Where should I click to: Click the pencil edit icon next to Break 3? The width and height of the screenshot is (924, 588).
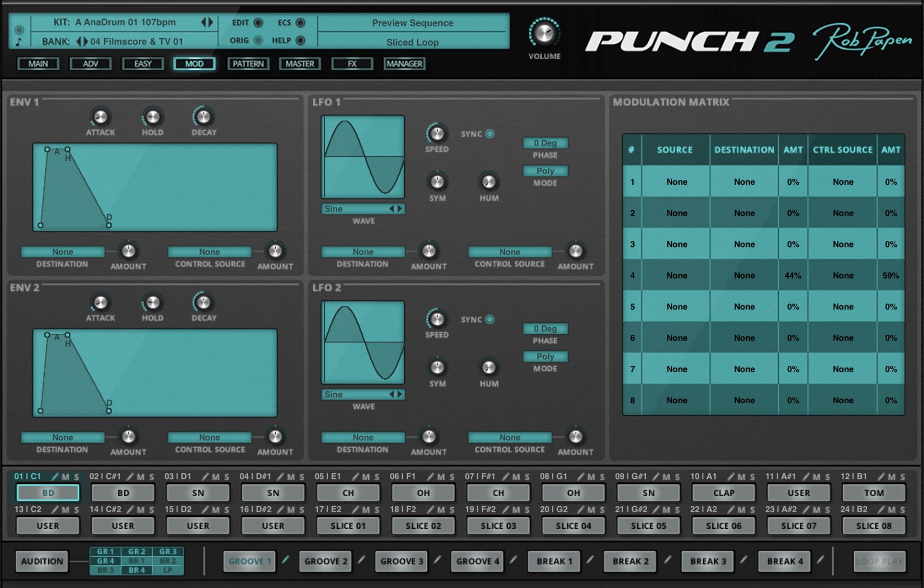(744, 559)
